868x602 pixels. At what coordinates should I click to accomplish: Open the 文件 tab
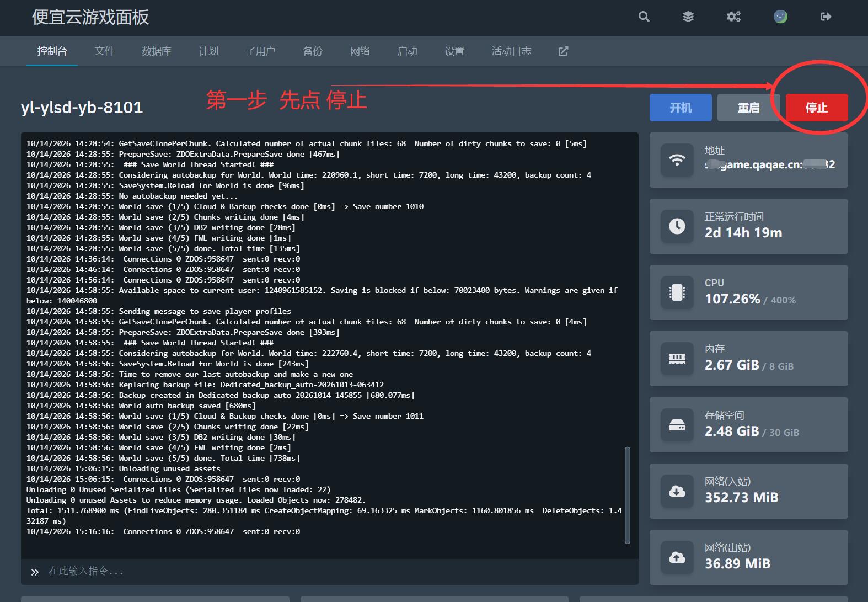(104, 51)
